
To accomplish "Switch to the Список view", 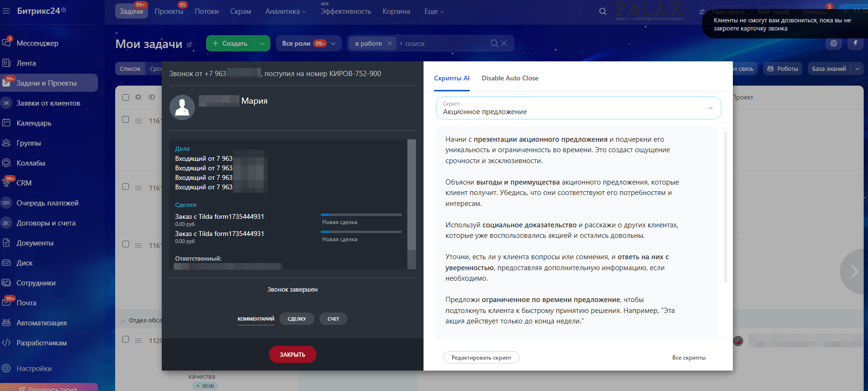I will (130, 68).
